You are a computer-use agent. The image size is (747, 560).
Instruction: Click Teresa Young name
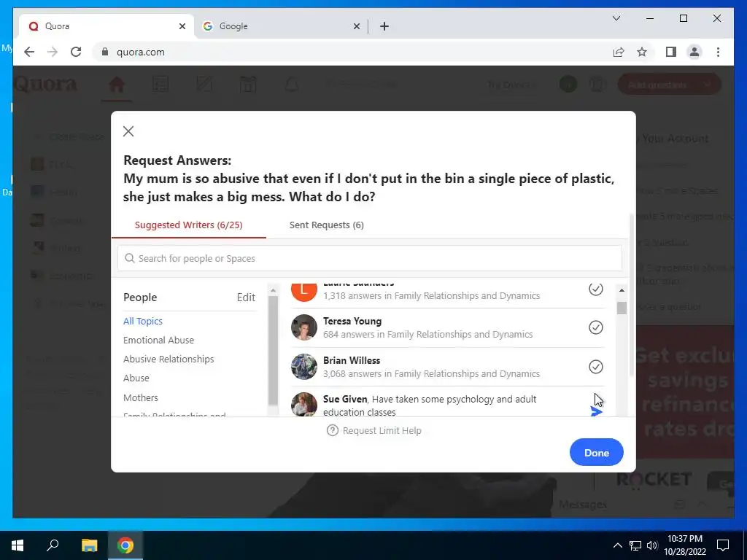click(352, 321)
